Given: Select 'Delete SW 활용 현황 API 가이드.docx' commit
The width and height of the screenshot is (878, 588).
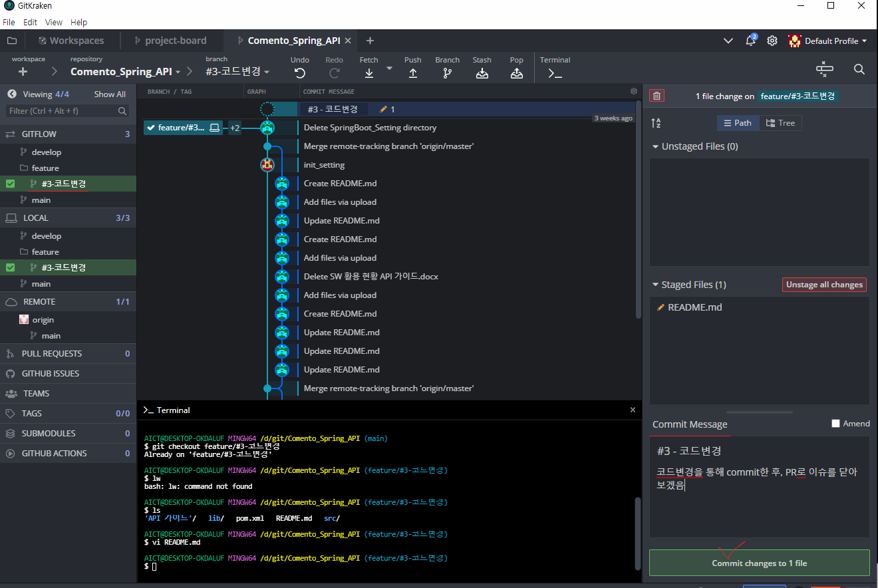Looking at the screenshot, I should click(x=370, y=277).
